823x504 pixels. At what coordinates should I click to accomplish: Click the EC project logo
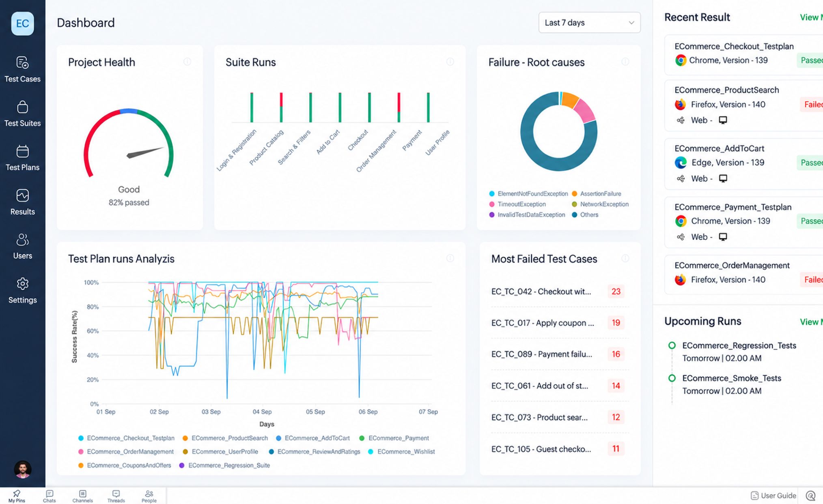(22, 24)
